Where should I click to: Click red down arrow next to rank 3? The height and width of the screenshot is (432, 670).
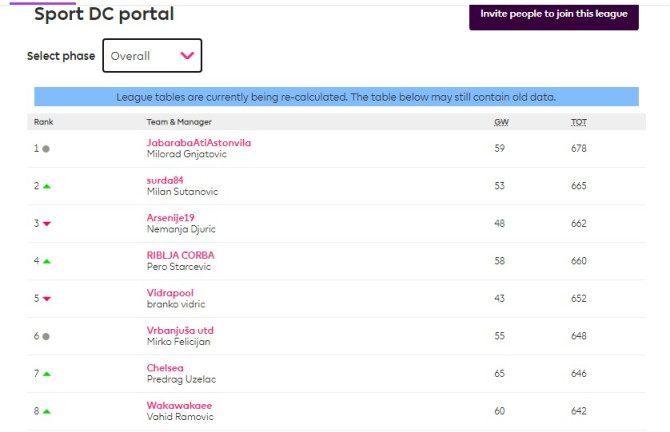coord(46,224)
